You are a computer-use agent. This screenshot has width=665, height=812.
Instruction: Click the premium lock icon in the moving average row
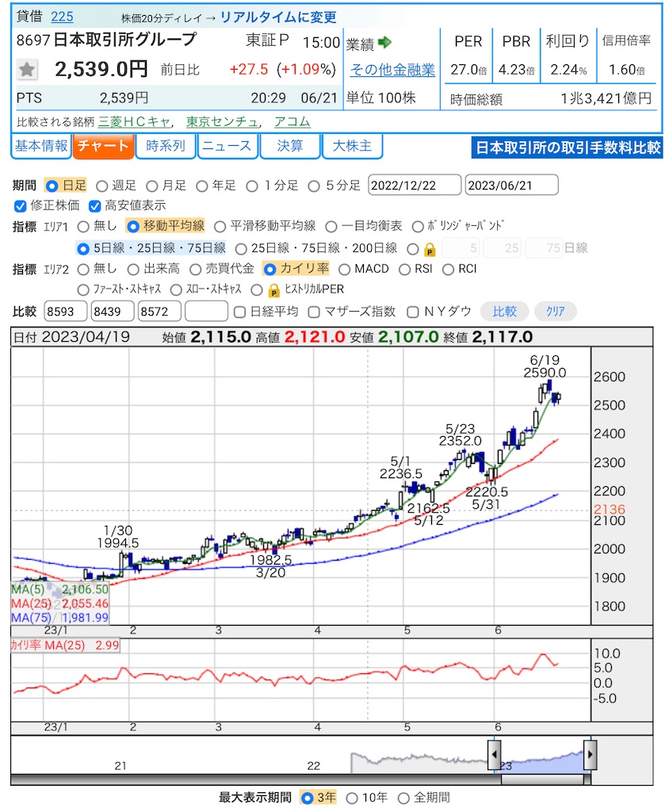coord(429,249)
